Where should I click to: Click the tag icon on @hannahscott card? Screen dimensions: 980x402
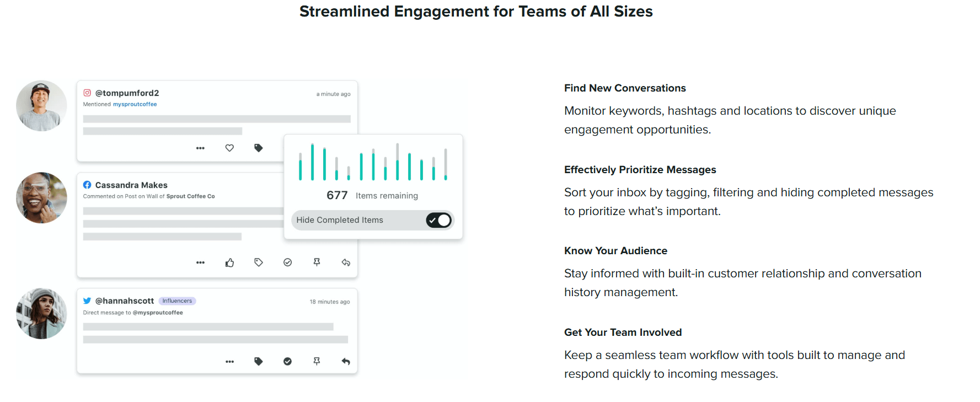[258, 361]
